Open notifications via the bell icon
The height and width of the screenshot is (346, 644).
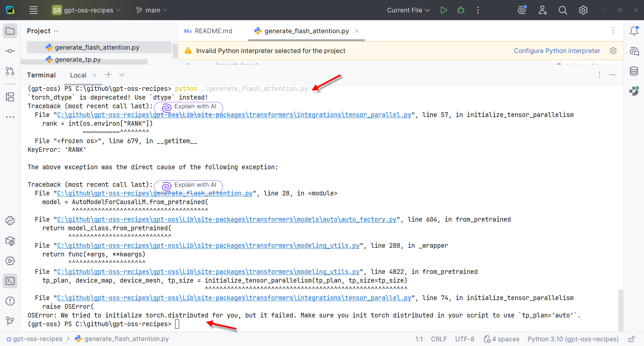pos(634,31)
